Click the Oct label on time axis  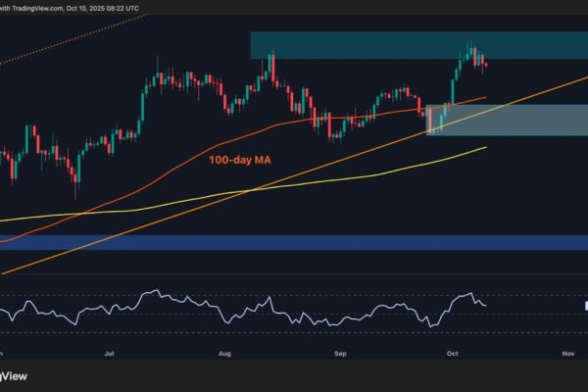(x=451, y=350)
